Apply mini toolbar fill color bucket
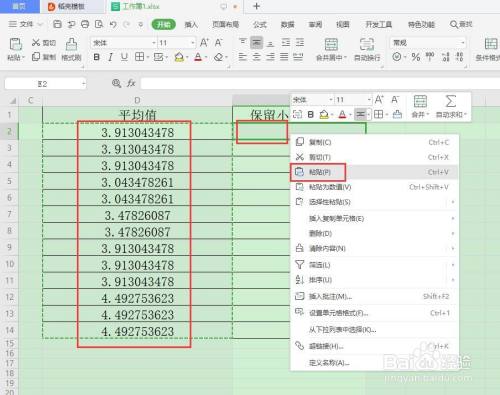The height and width of the screenshot is (395, 500). pos(324,115)
